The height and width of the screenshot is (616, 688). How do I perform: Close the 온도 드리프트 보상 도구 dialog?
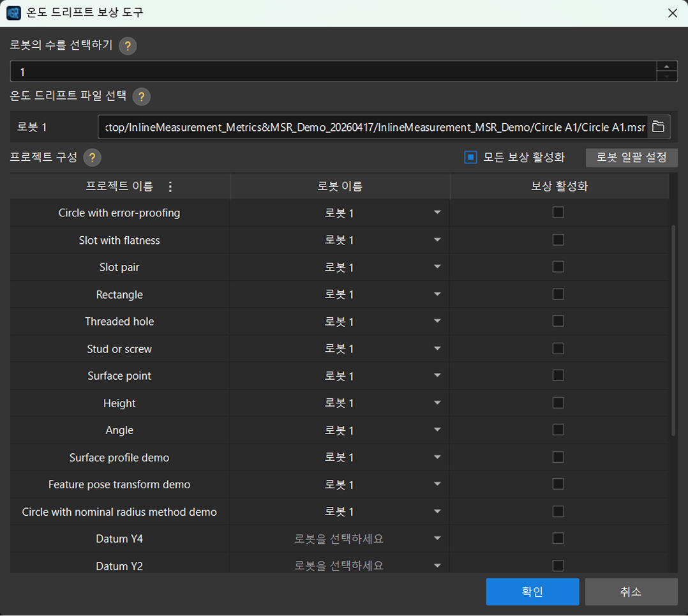[673, 13]
